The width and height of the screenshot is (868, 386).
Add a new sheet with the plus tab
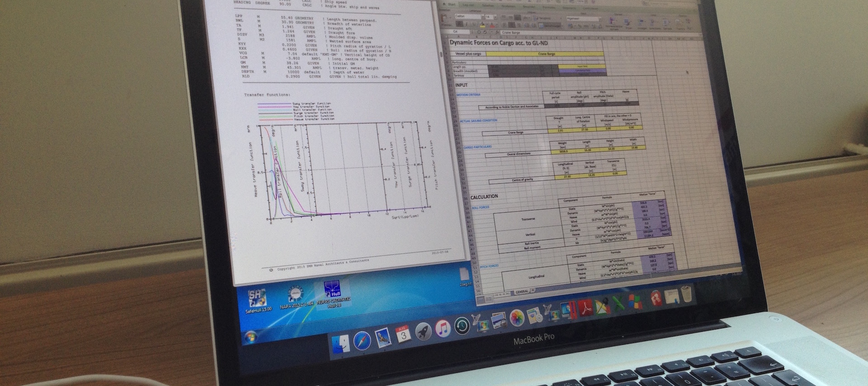[533, 290]
